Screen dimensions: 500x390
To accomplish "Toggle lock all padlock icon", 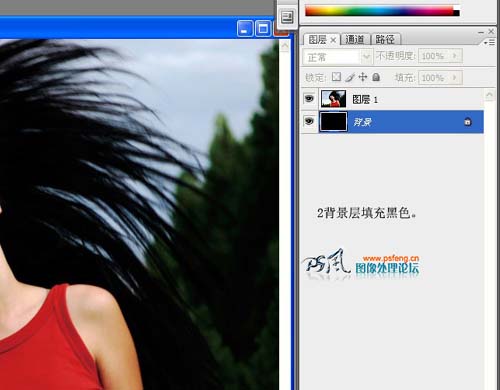I will [376, 77].
